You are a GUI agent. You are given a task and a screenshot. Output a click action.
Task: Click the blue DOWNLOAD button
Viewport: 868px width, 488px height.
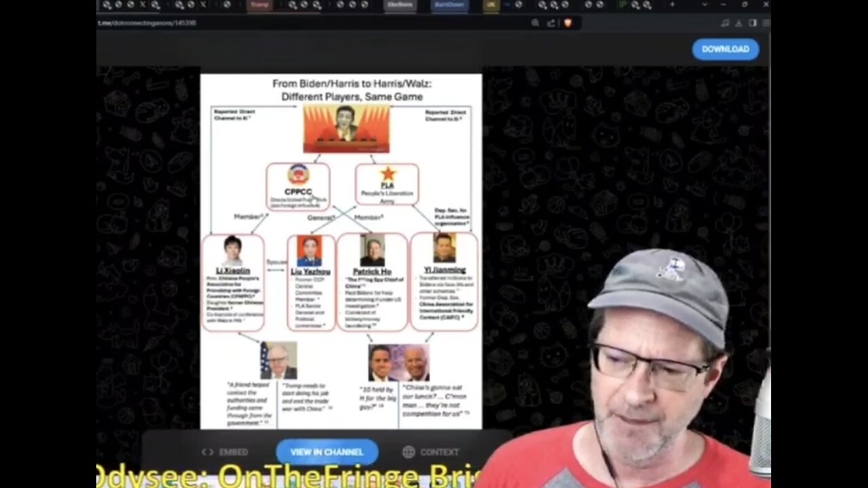(725, 49)
